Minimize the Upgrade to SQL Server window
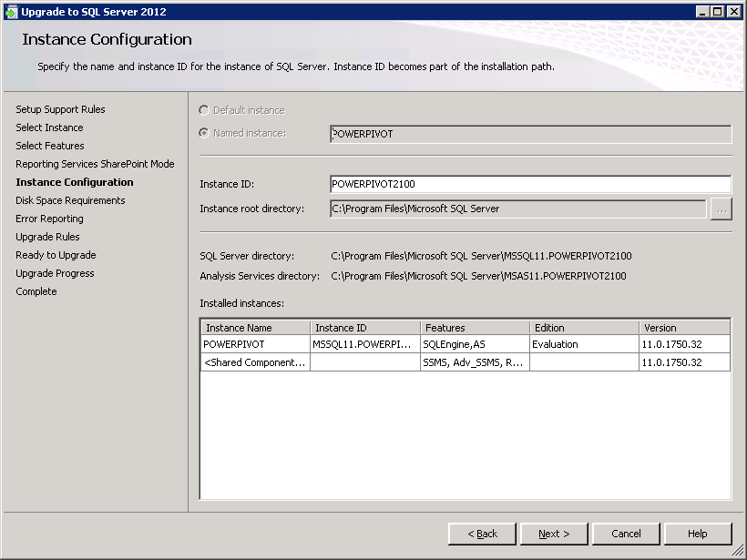 [x=702, y=12]
